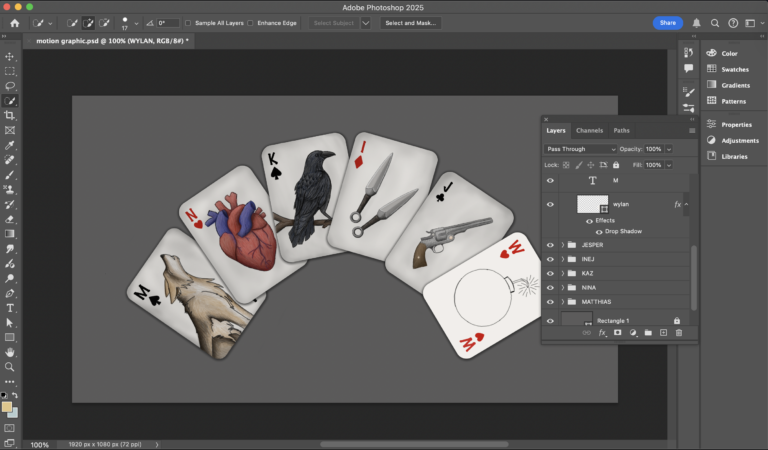The height and width of the screenshot is (450, 768).
Task: Select the Smudge tool
Action: click(x=10, y=249)
